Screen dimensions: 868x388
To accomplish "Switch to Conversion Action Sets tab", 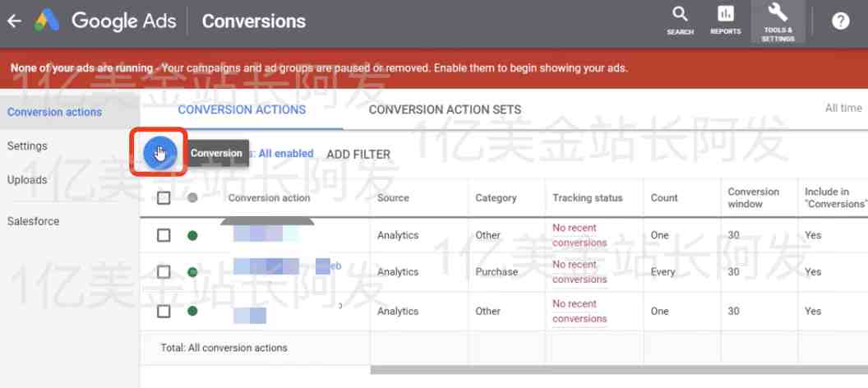I will coord(445,109).
